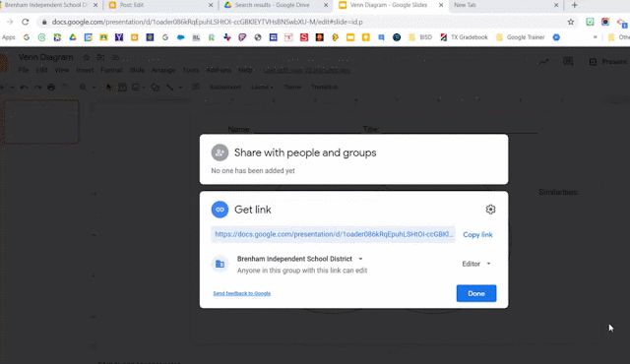Switch to Search results - Google Drive tab
This screenshot has width=630, height=364.
[276, 5]
